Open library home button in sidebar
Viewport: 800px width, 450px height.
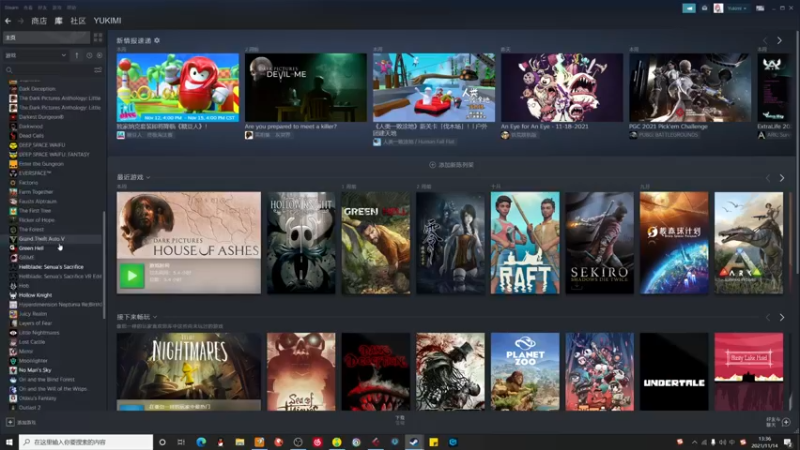[46, 37]
